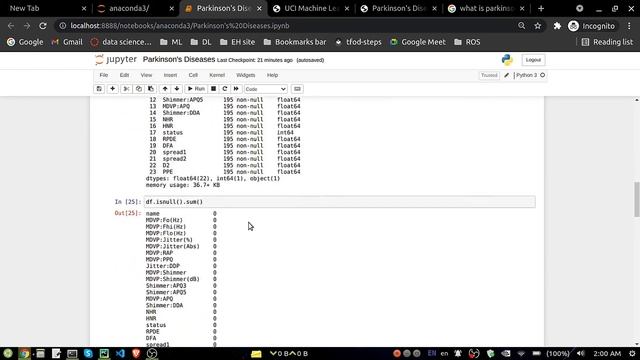Open Visual Studio Code from taskbar
Viewport: 640px width, 360px height.
120,353
